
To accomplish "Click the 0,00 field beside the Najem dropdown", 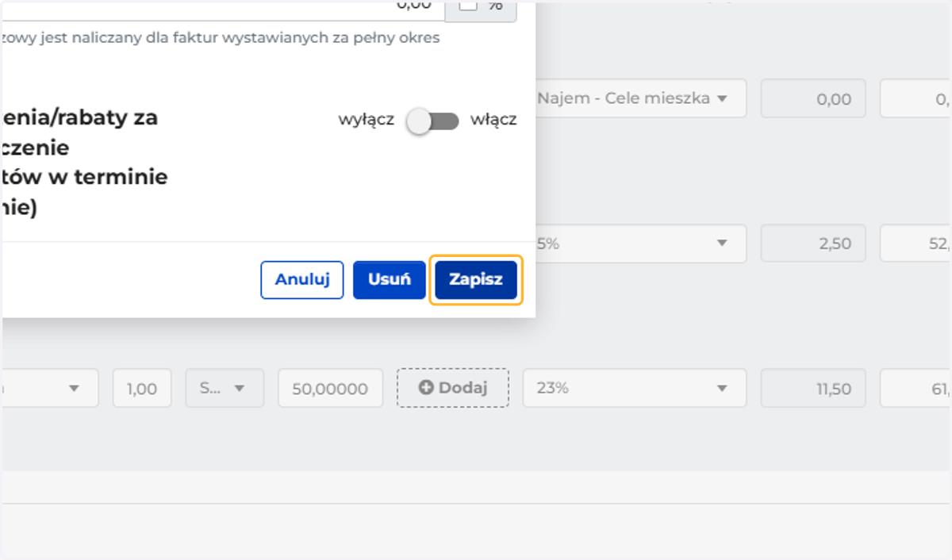I will point(813,98).
